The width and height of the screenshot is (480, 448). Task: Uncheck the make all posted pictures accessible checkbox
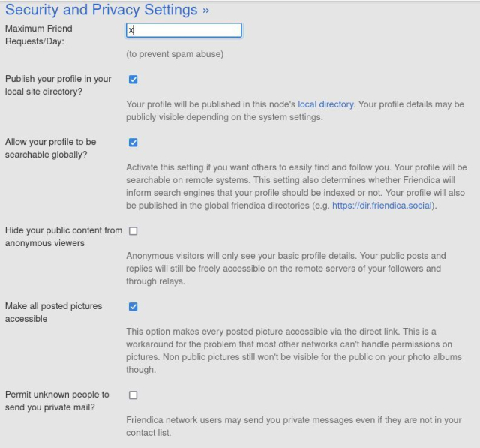click(133, 306)
